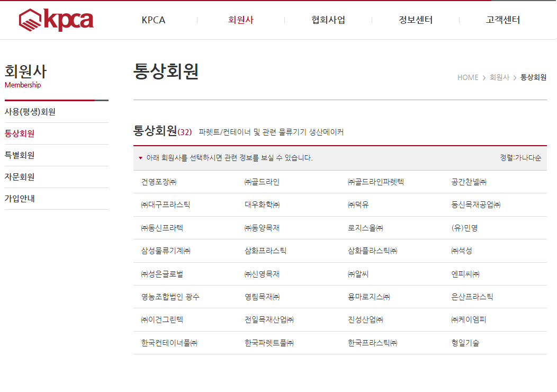The width and height of the screenshot is (557, 392).
Task: Click 회원사 in the breadcrumb
Action: pos(499,77)
